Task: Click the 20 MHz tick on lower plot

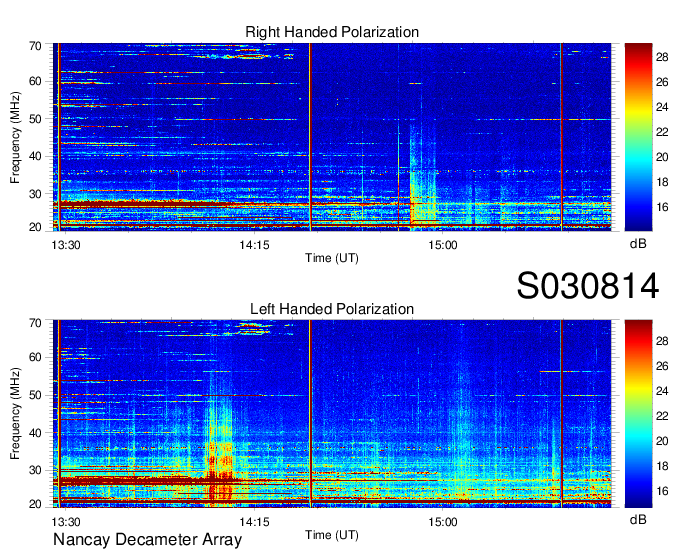Action: (35, 504)
